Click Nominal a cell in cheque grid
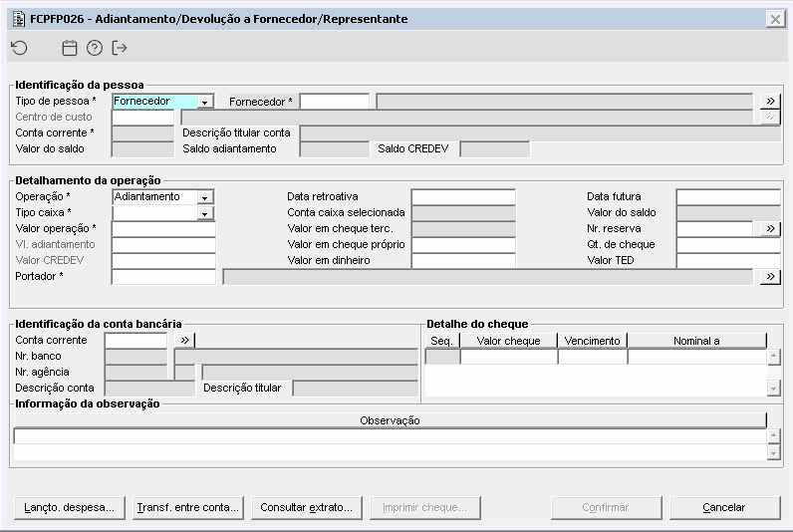The width and height of the screenshot is (793, 532). (697, 357)
